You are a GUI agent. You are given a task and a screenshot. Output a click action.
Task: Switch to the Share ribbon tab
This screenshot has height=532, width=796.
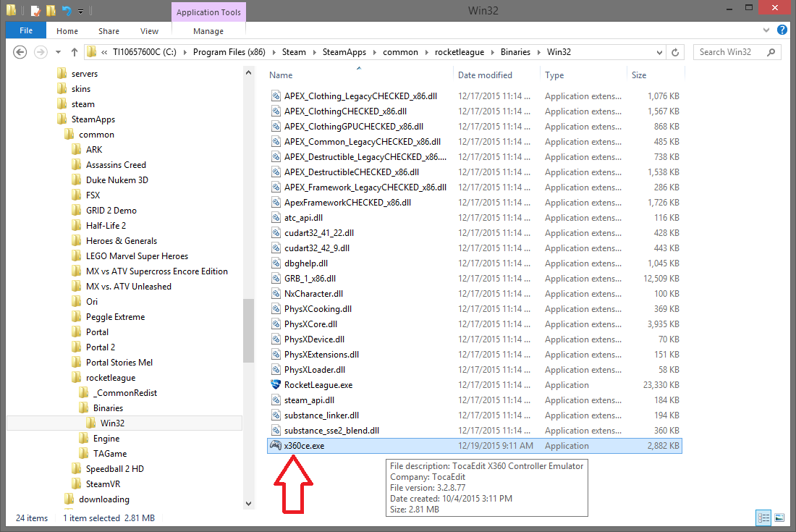tap(109, 31)
